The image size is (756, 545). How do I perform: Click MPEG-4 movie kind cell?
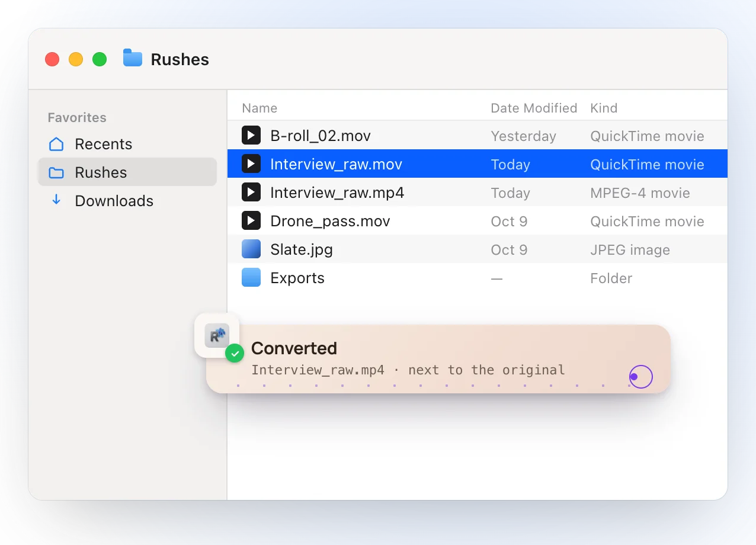tap(640, 193)
